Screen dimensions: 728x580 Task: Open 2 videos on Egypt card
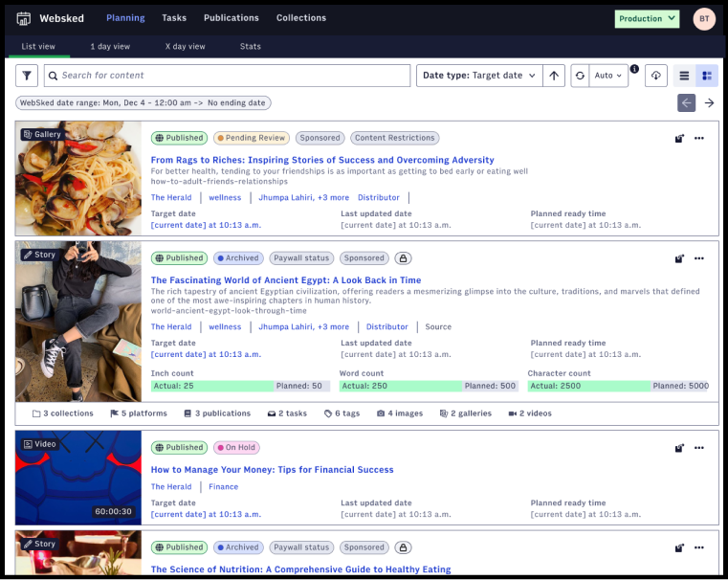530,413
